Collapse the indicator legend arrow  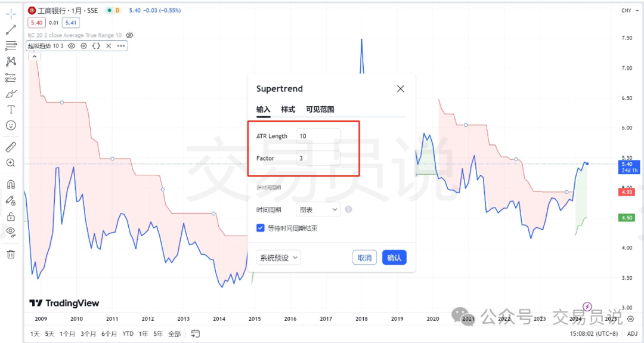[35, 57]
